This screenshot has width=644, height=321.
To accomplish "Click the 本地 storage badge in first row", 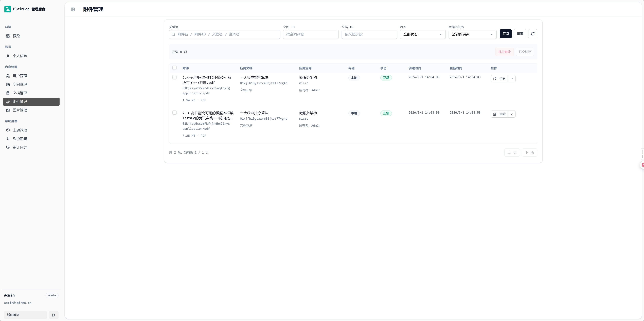I will 354,78.
